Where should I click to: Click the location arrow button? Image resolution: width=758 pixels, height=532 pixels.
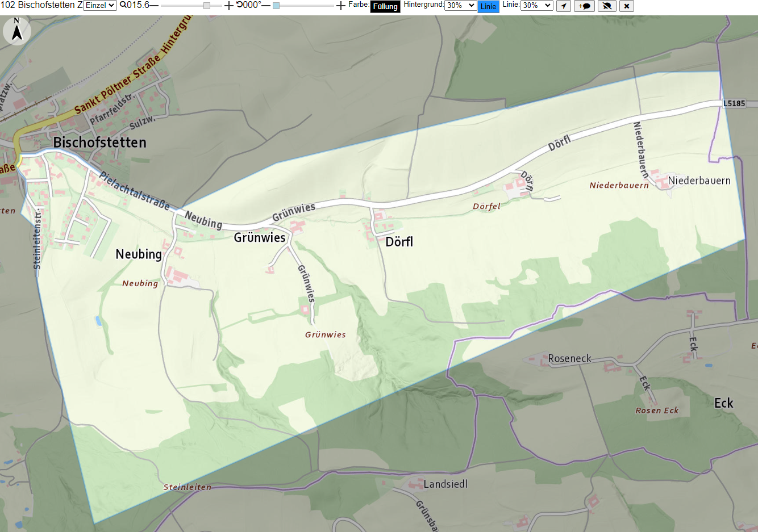pos(563,6)
